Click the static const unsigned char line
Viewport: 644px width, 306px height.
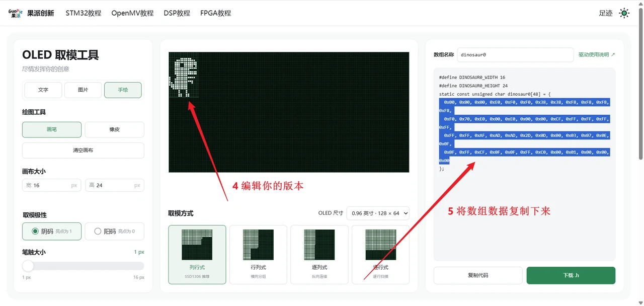pos(495,94)
